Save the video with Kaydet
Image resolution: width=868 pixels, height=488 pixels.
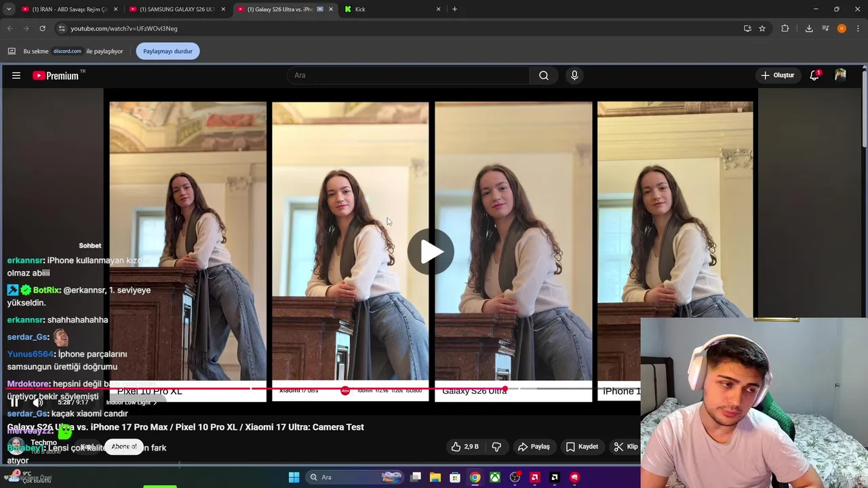(x=582, y=447)
